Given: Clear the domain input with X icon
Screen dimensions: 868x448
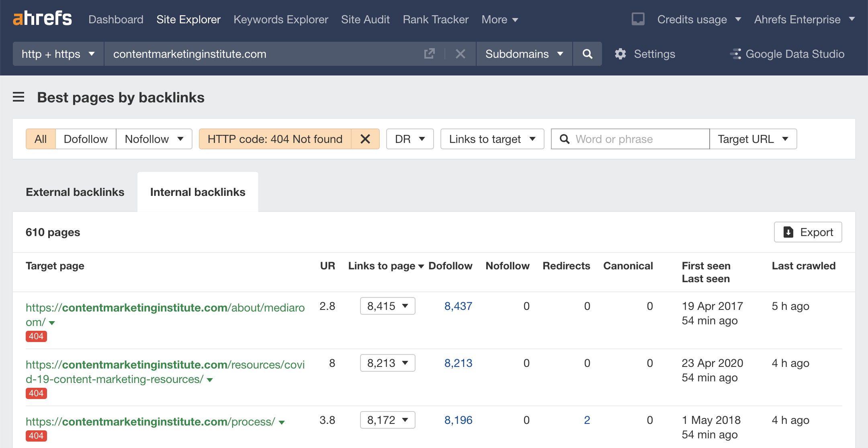Looking at the screenshot, I should tap(461, 54).
